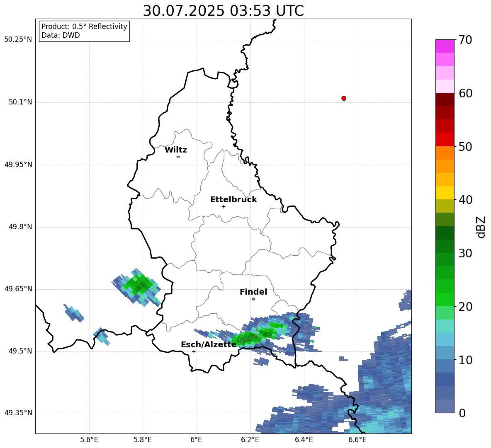Click the 6°E longitude label
The width and height of the screenshot is (491, 448).
[x=196, y=440]
